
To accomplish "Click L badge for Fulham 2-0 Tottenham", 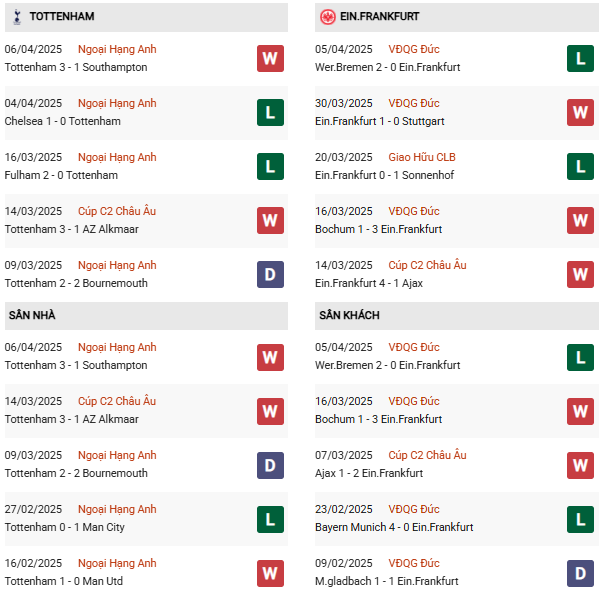I will 270,166.
